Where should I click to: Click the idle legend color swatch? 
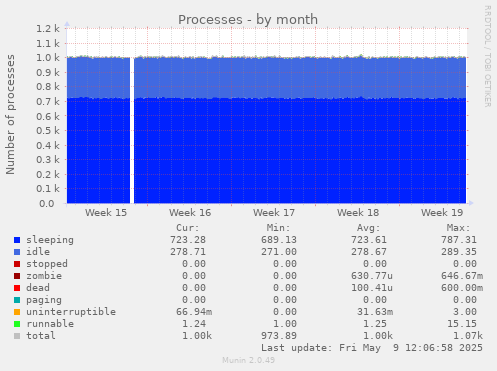pos(17,252)
